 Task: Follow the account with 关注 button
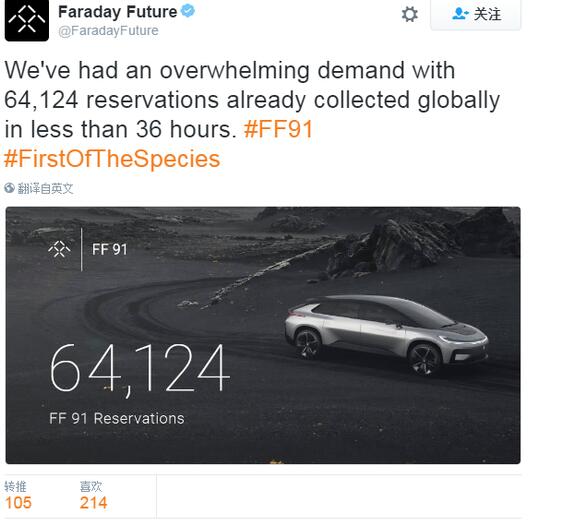[476, 15]
